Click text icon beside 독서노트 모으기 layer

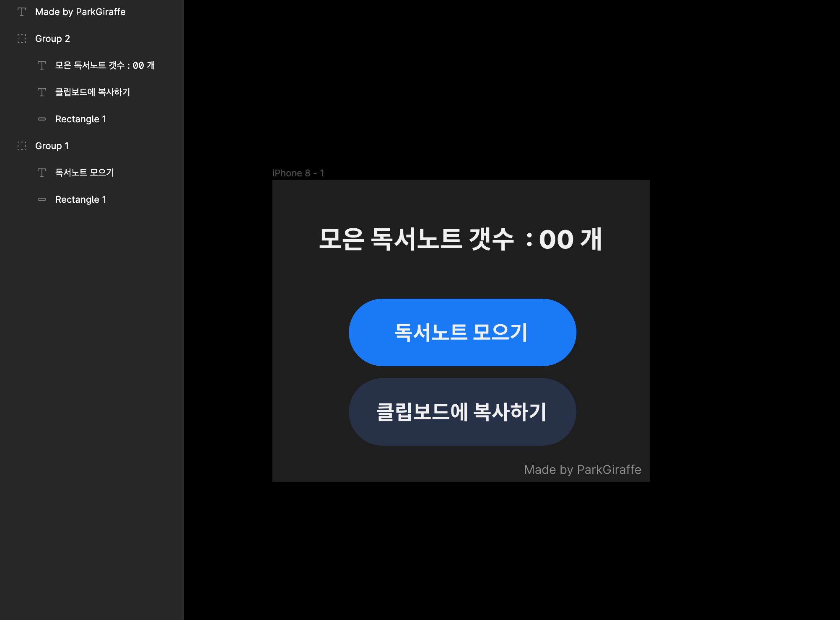pyautogui.click(x=42, y=173)
